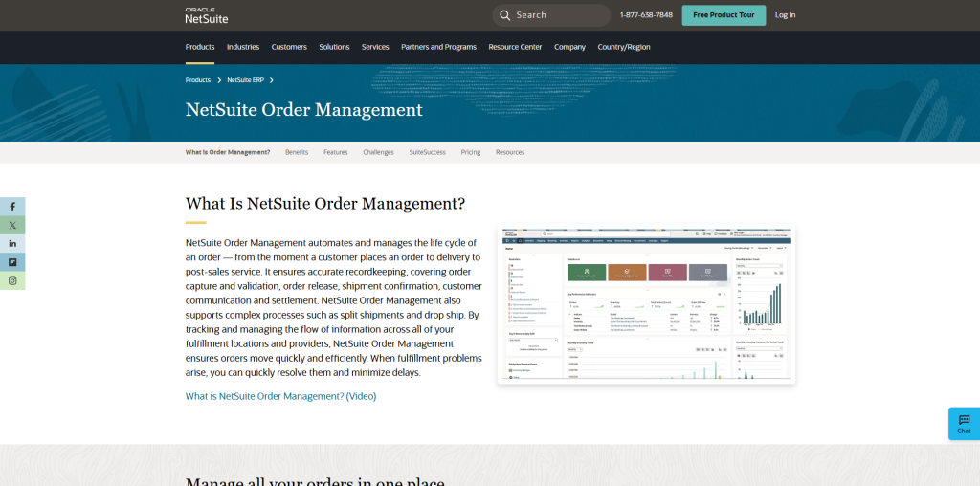The height and width of the screenshot is (486, 980).
Task: Jump to SuiteSuccess section
Action: (428, 152)
